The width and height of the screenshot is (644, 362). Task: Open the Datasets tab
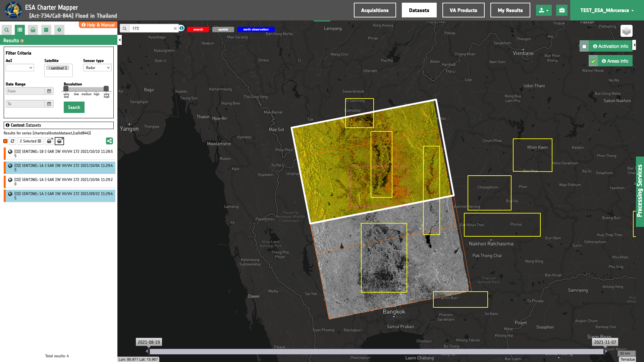coord(419,10)
